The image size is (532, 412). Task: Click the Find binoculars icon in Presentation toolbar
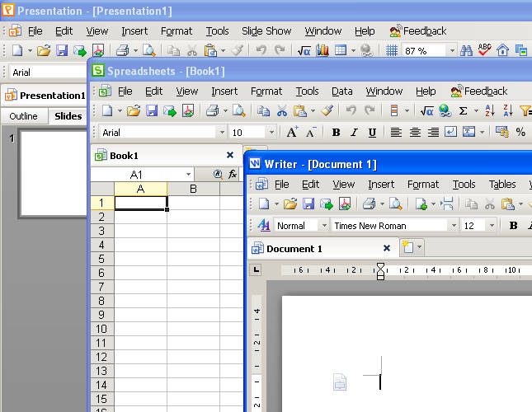466,50
